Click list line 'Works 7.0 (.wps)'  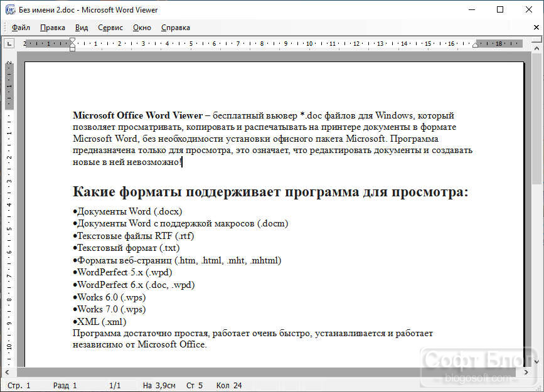[109, 309]
